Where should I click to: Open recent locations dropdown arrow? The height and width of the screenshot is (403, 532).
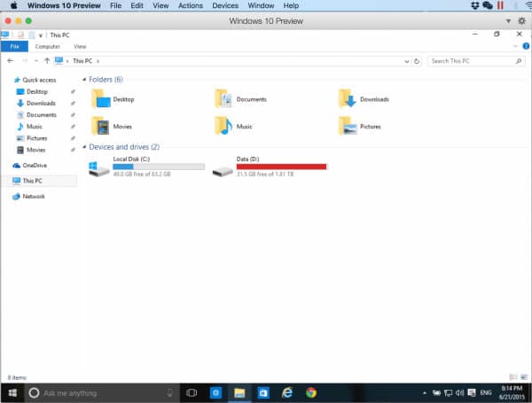click(36, 61)
